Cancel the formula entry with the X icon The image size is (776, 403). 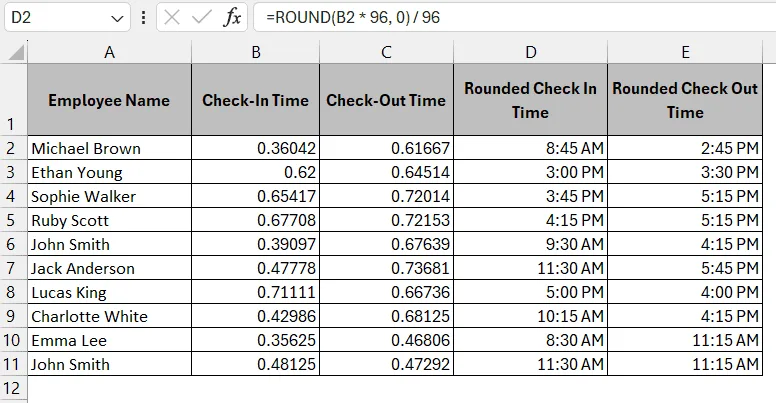click(172, 18)
